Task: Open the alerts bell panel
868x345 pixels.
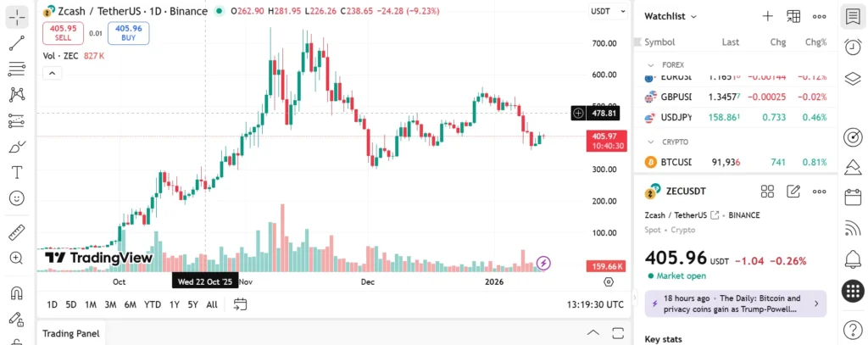Action: [853, 259]
